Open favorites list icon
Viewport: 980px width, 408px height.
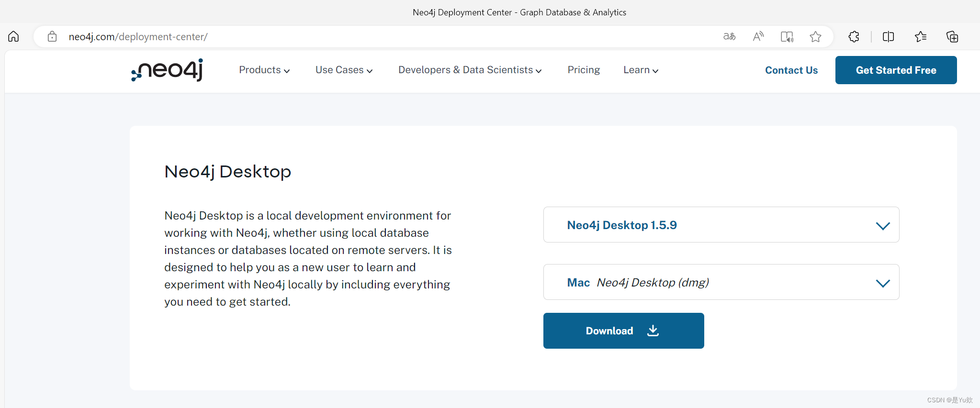920,36
